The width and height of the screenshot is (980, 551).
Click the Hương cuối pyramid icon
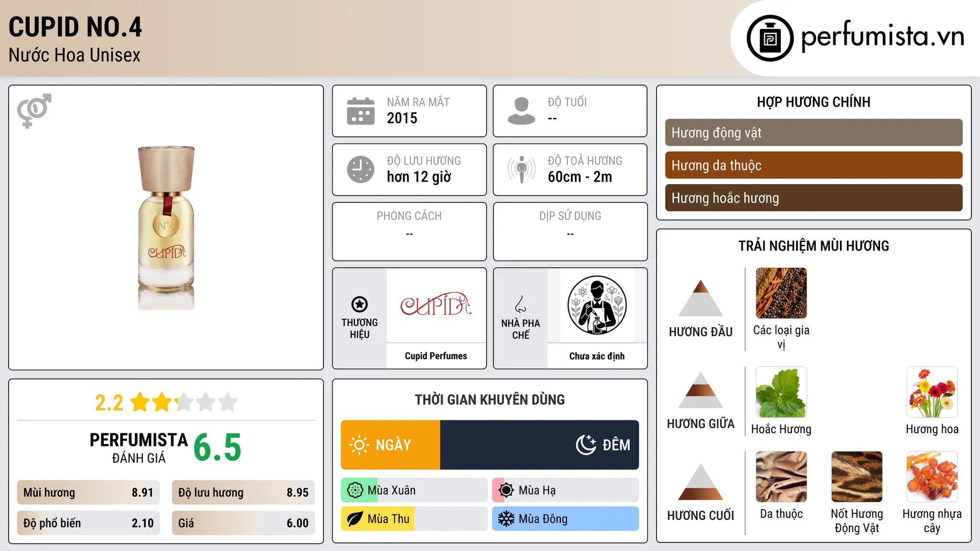pyautogui.click(x=701, y=482)
